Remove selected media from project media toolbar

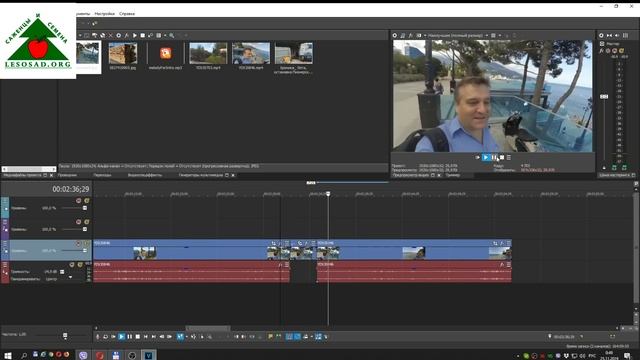[111, 36]
